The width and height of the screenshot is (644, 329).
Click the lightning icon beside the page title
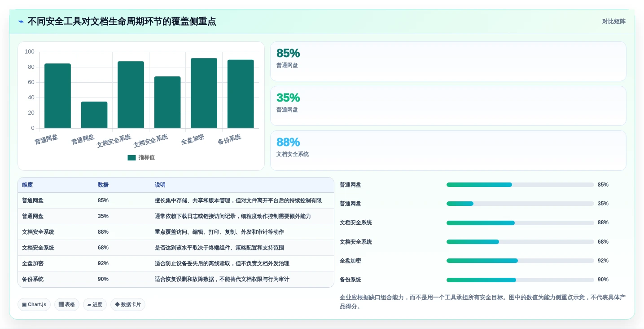pos(21,22)
